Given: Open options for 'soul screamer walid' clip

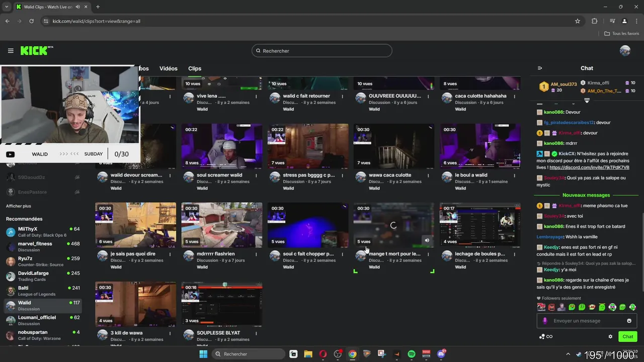Looking at the screenshot, I should click(x=256, y=175).
